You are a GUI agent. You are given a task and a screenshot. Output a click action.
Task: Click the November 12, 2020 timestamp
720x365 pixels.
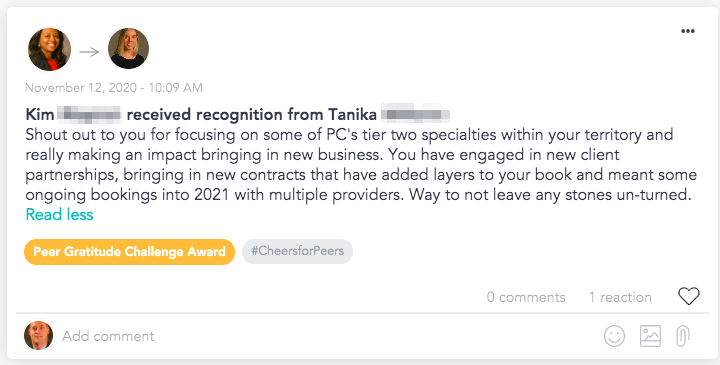114,88
